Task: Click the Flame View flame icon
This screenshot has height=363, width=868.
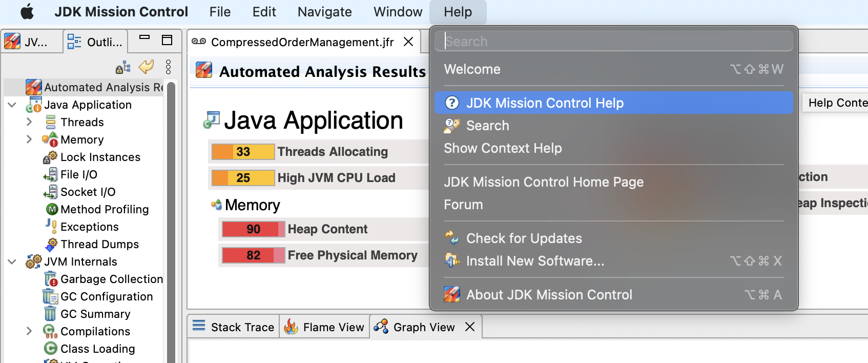Action: (291, 327)
